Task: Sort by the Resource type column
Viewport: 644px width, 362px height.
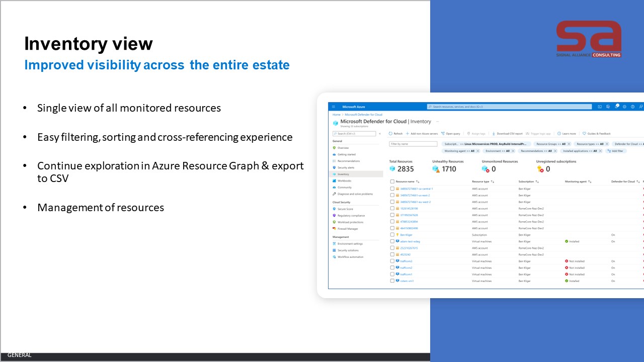Action: tap(483, 182)
